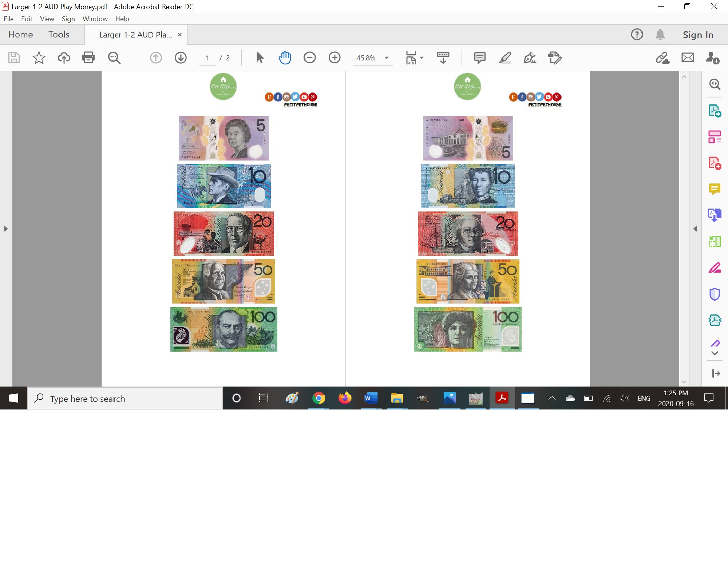Go to previous page arrow

(156, 58)
